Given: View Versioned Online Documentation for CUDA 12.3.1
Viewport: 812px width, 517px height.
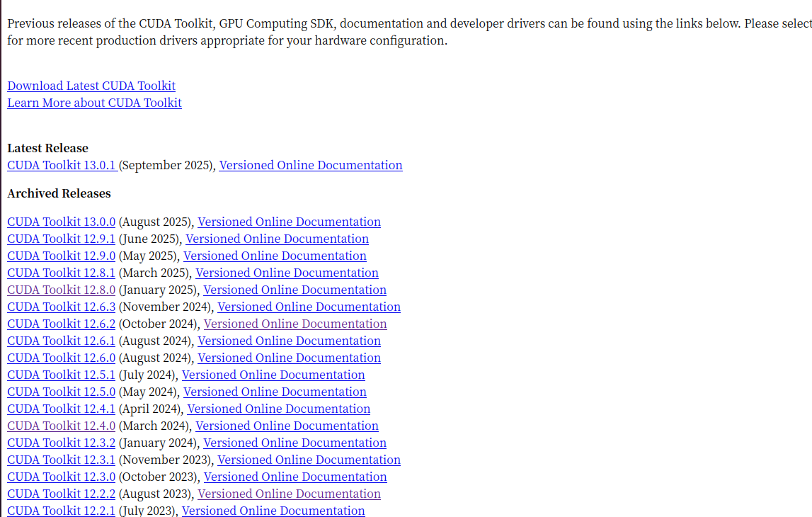Looking at the screenshot, I should pyautogui.click(x=309, y=460).
